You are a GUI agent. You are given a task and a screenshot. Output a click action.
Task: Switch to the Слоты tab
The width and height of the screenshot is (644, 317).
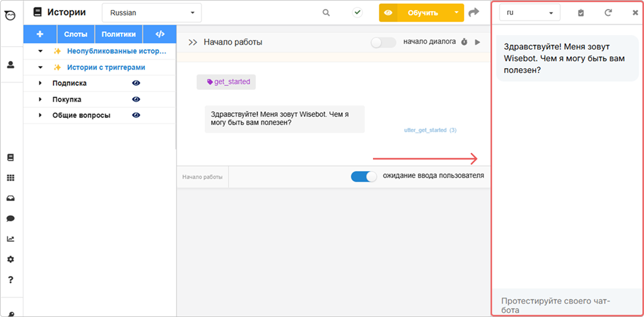coord(76,34)
